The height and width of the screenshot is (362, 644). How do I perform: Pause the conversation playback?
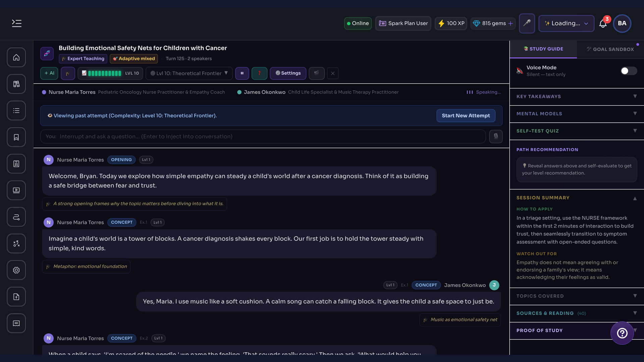tap(242, 73)
